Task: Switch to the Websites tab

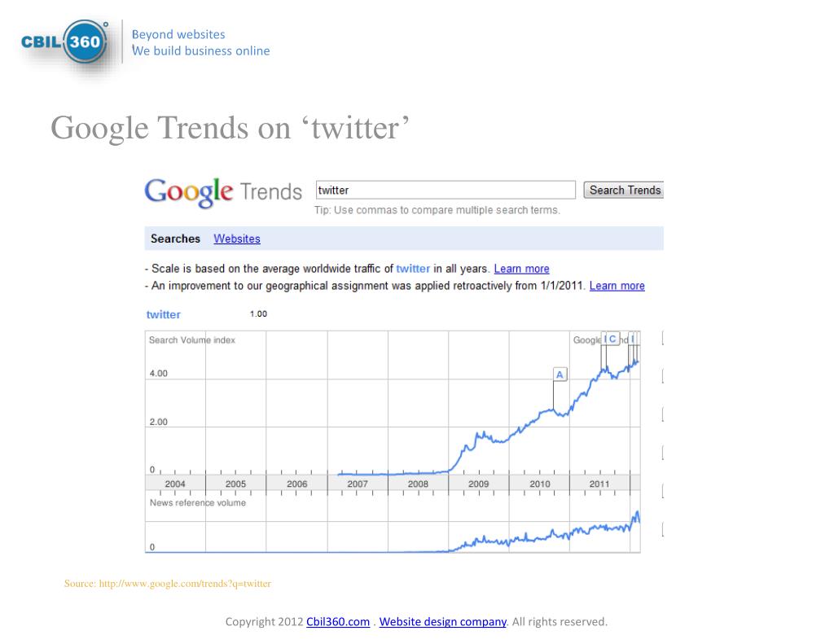Action: coord(237,239)
